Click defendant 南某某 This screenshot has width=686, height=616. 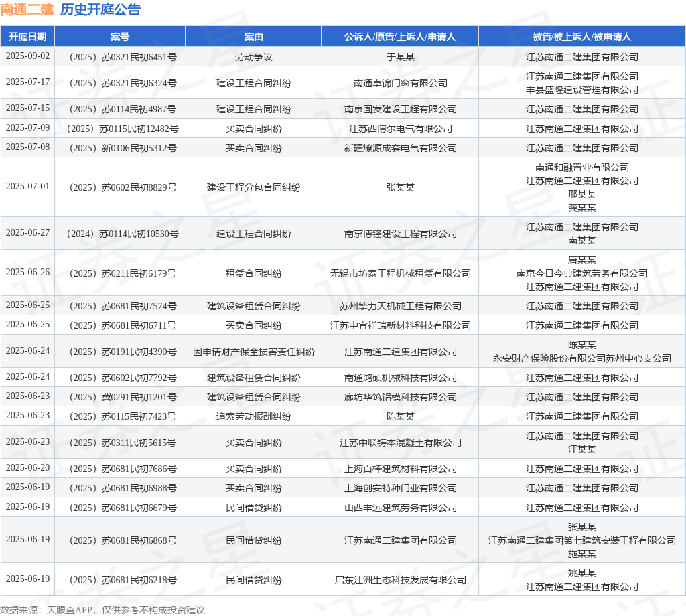click(x=582, y=240)
